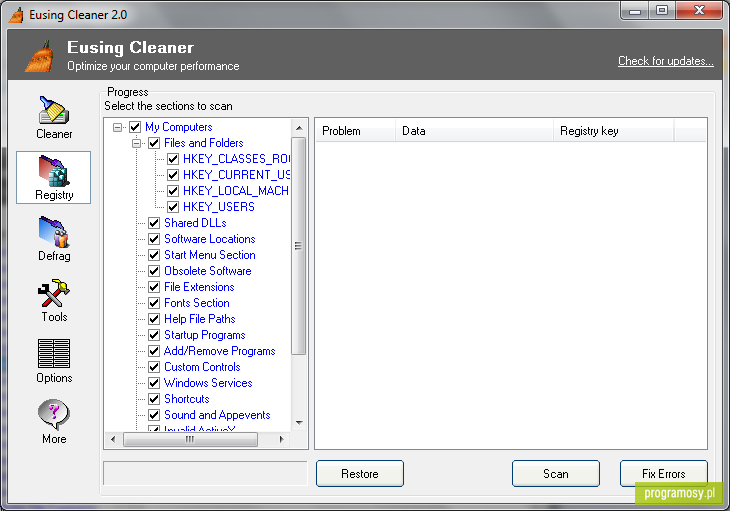Maximize the Eusing Cleaner window
This screenshot has width=730, height=511.
662,11
